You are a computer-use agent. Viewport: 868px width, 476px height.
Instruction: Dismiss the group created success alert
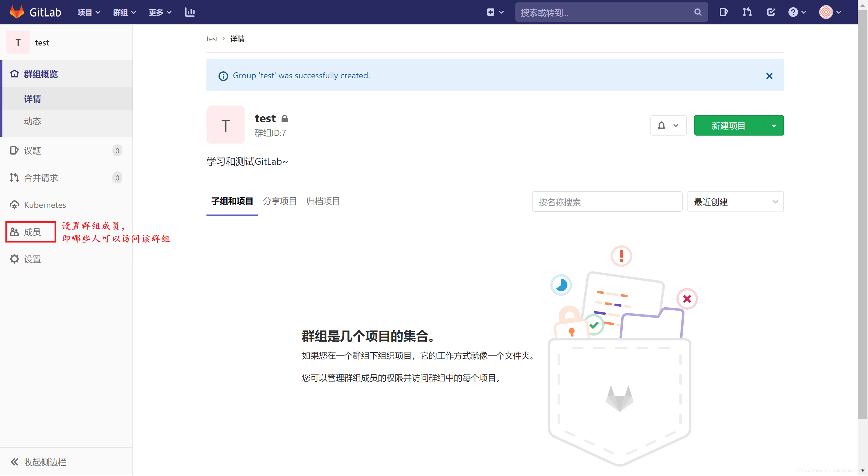(x=769, y=76)
